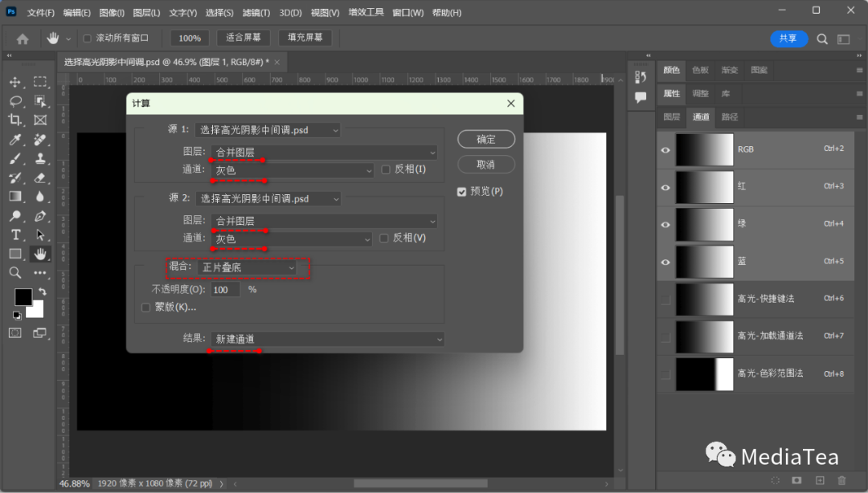Hide the Green (绿) channel
This screenshot has width=868, height=493.
(665, 225)
